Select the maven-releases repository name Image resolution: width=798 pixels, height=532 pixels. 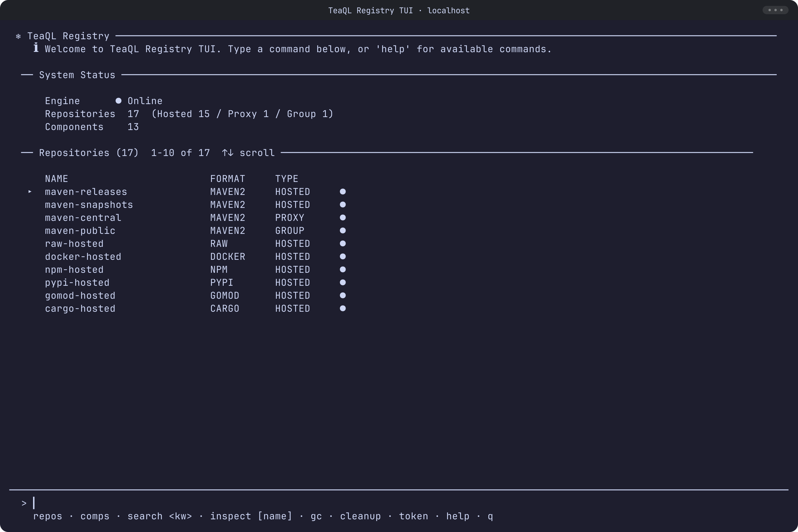[86, 192]
